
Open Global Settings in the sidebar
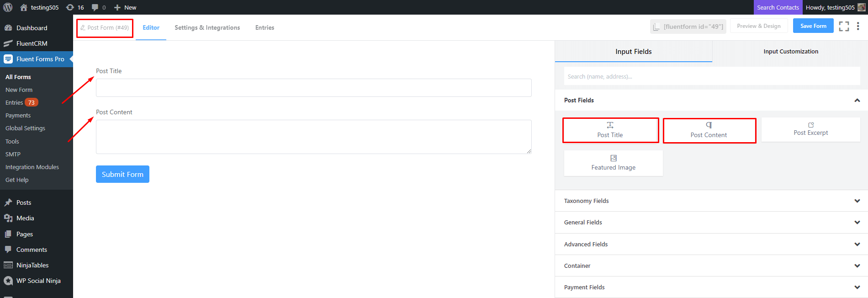pos(25,128)
